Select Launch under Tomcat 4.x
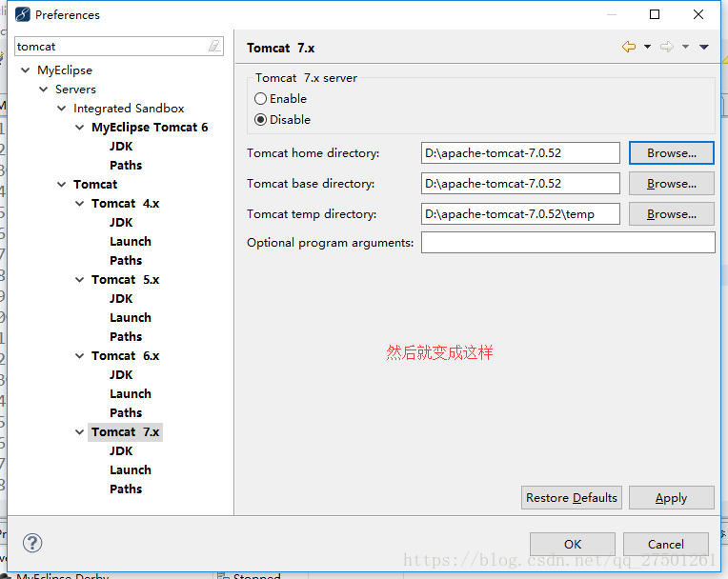This screenshot has width=728, height=579. [x=131, y=241]
